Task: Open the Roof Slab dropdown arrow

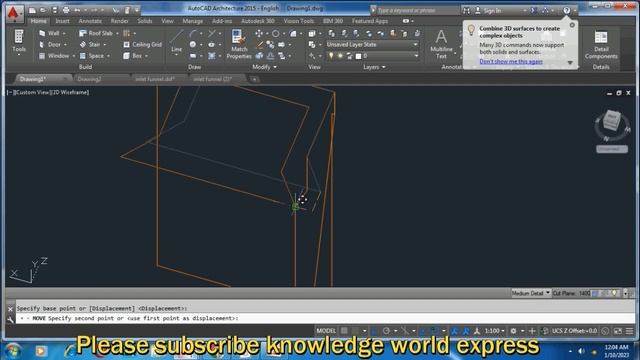Action: click(117, 33)
